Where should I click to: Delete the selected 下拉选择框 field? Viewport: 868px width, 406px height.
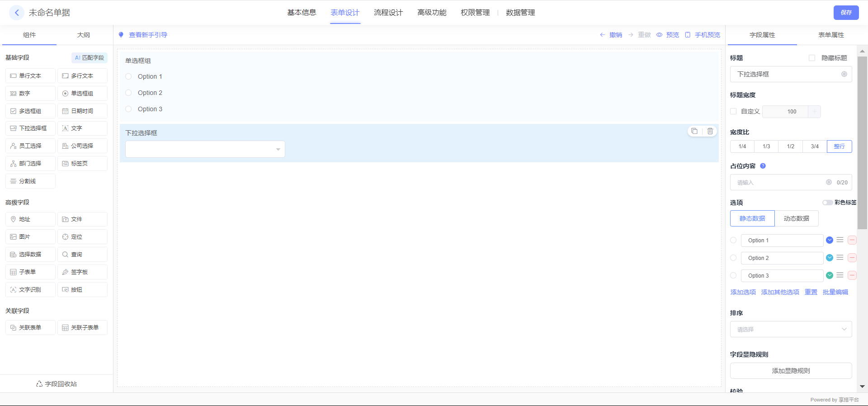point(710,131)
